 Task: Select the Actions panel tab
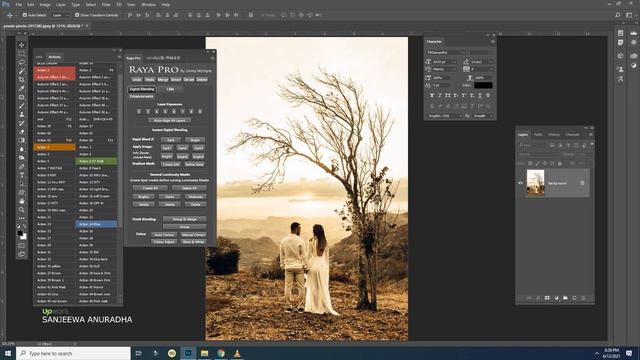(54, 57)
